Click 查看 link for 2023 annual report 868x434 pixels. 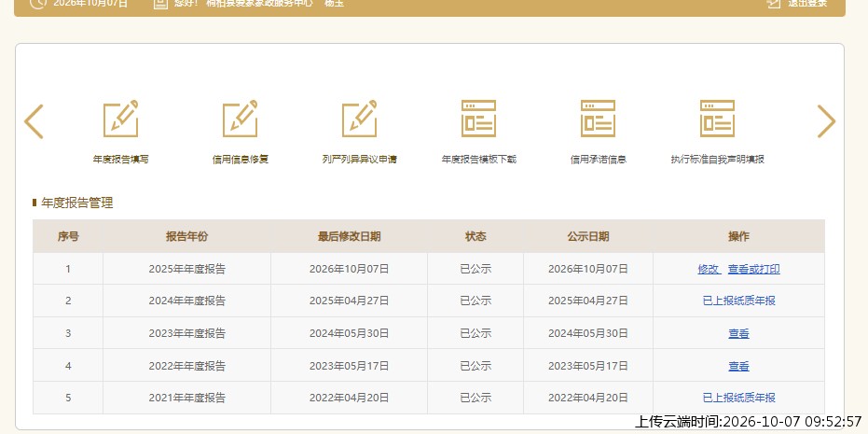(739, 334)
